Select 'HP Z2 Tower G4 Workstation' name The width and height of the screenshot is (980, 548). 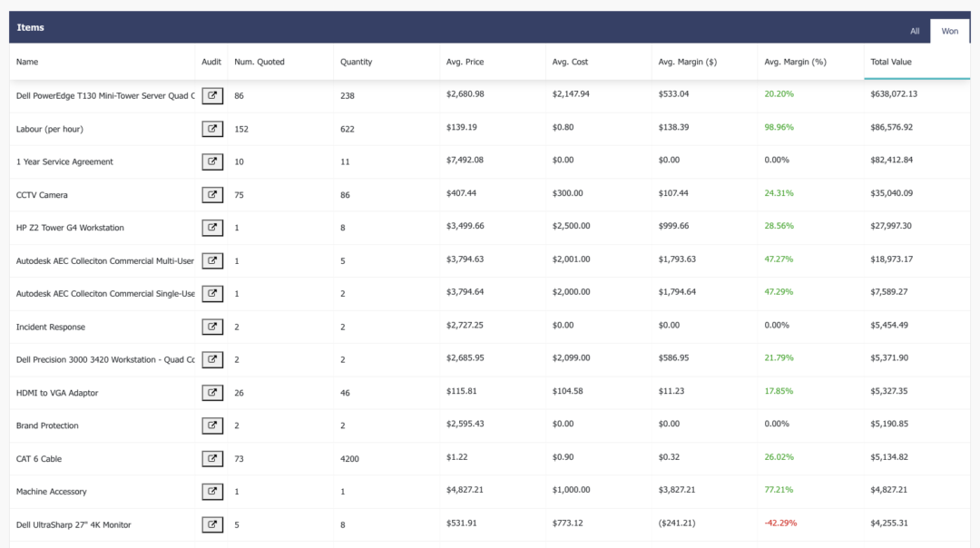point(70,228)
